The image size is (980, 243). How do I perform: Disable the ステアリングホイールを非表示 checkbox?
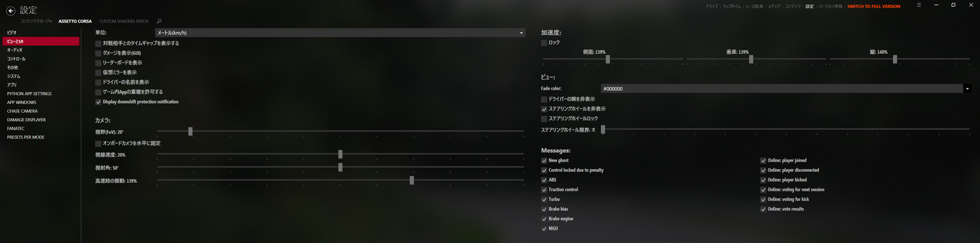coord(544,109)
